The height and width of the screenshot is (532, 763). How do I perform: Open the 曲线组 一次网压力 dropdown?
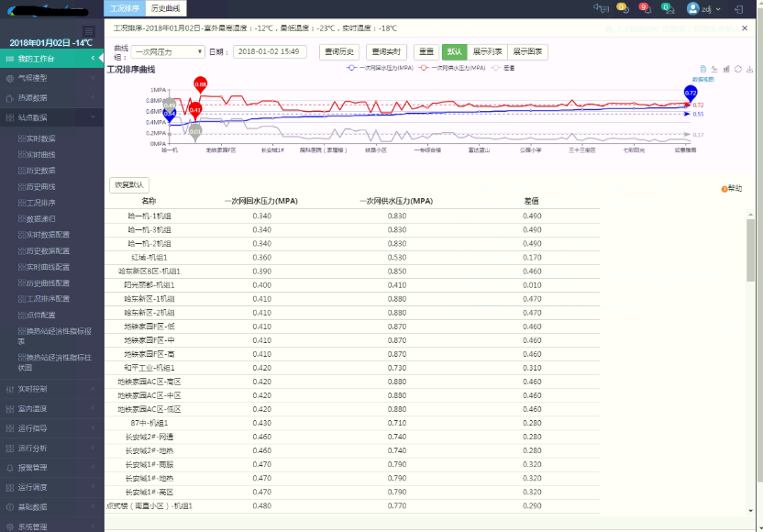(168, 52)
